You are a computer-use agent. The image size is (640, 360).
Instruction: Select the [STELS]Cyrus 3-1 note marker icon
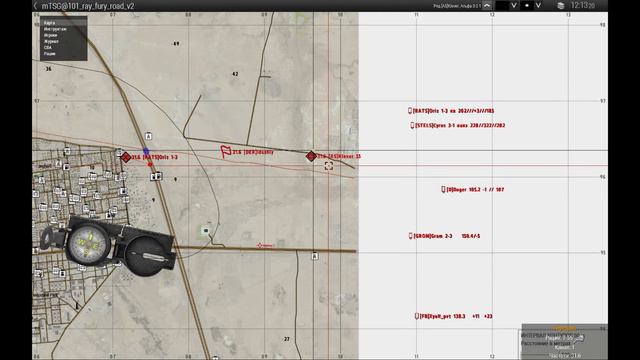pyautogui.click(x=412, y=125)
